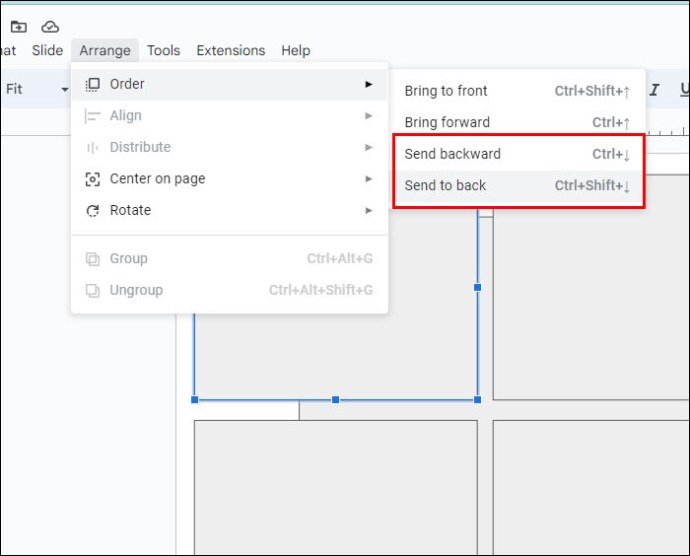690x556 pixels.
Task: Select Bring to front option
Action: point(518,91)
